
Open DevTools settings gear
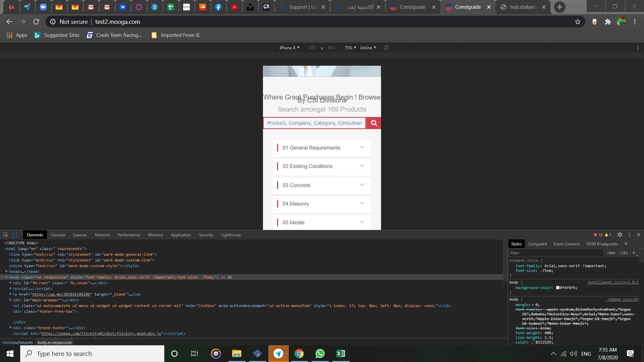coord(620,235)
